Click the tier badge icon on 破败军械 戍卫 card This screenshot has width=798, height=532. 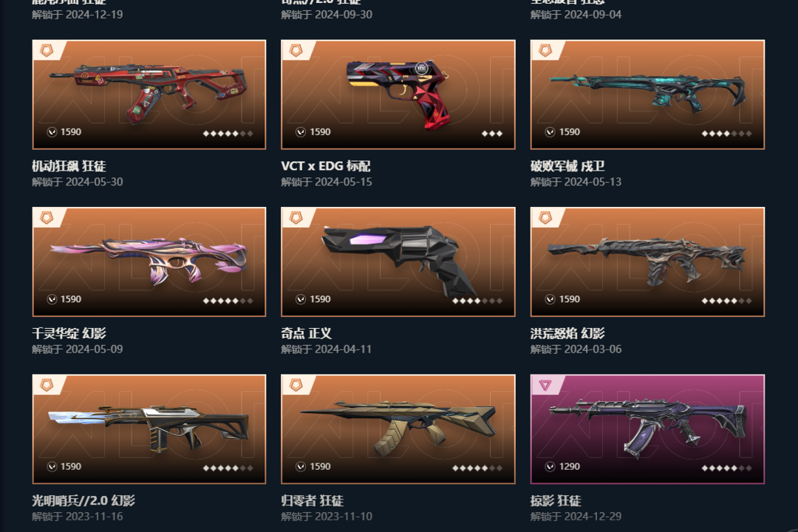pos(545,50)
